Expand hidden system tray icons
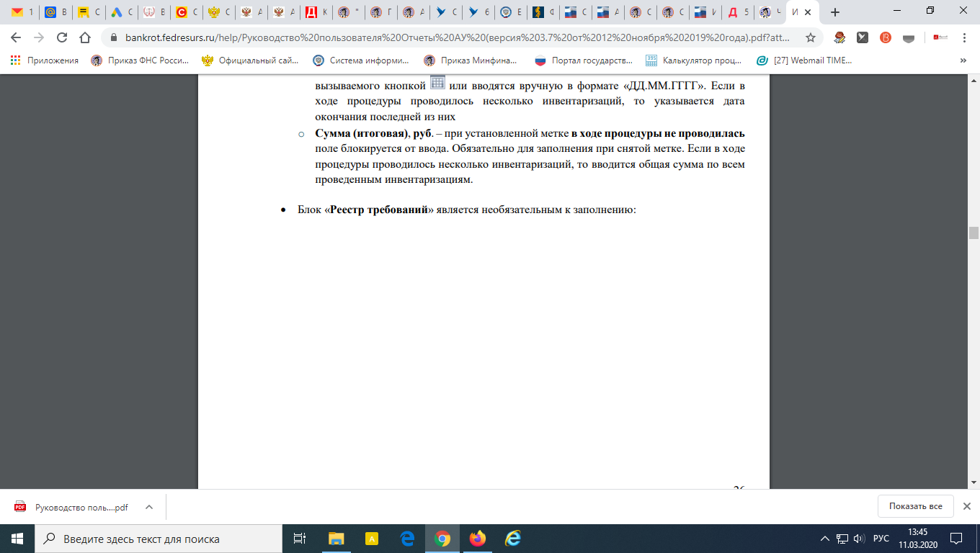 tap(825, 539)
